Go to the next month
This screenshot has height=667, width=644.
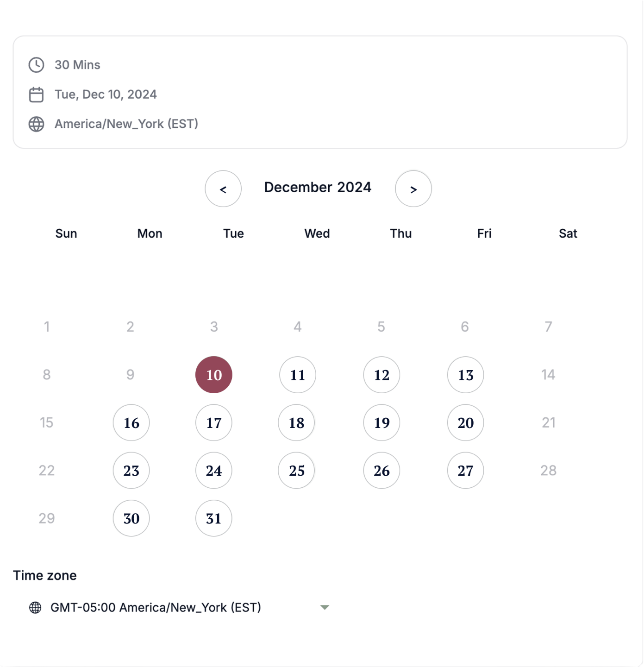tap(413, 189)
